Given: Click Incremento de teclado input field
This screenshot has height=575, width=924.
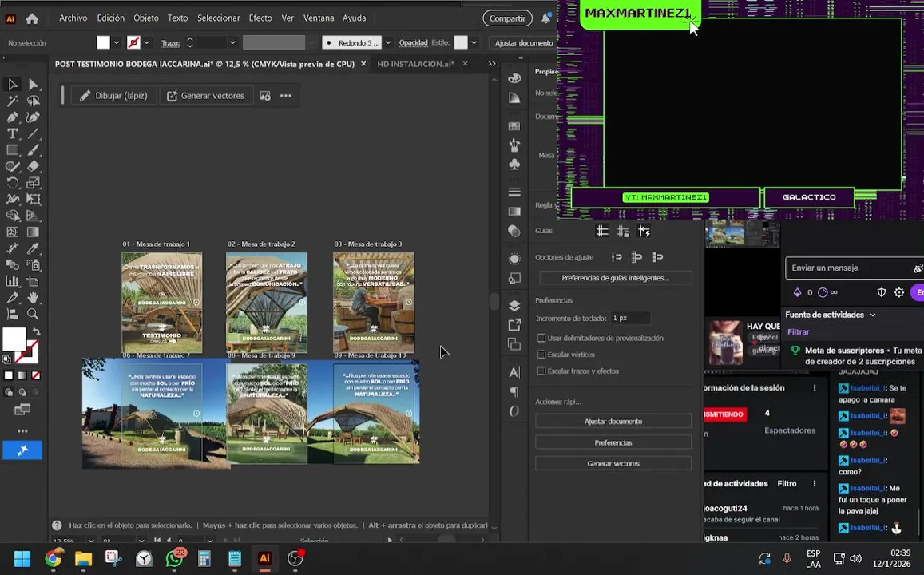Looking at the screenshot, I should pyautogui.click(x=630, y=318).
